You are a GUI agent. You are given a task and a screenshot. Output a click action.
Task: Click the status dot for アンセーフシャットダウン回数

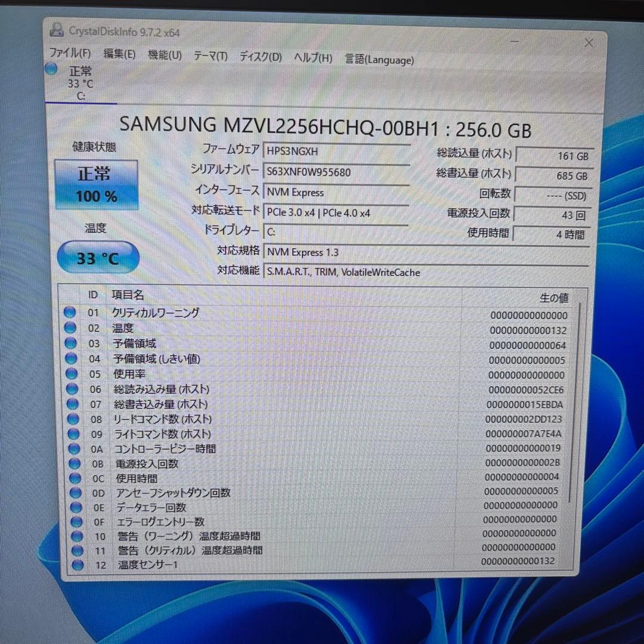point(70,493)
